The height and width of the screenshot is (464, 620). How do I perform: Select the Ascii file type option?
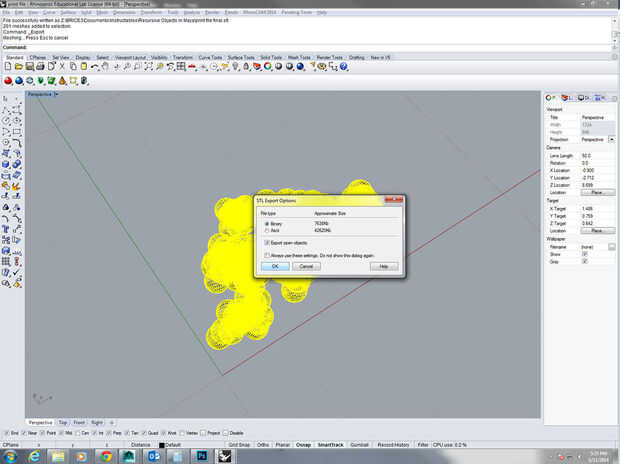tap(267, 230)
